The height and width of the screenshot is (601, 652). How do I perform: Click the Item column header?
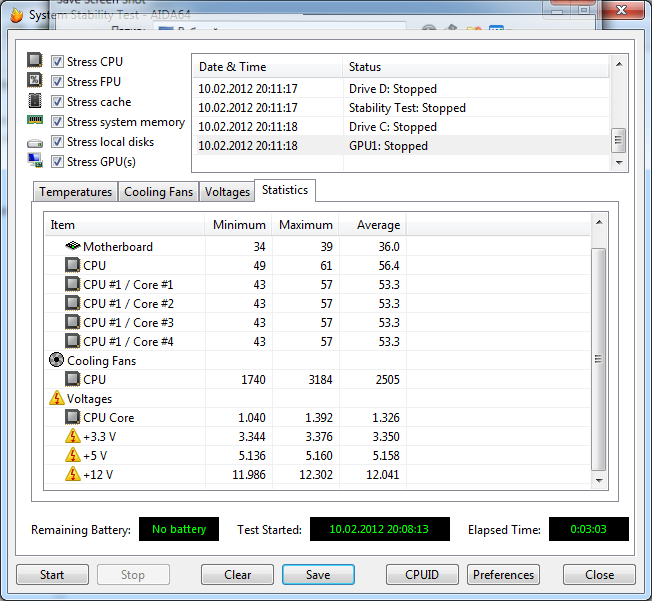[125, 225]
